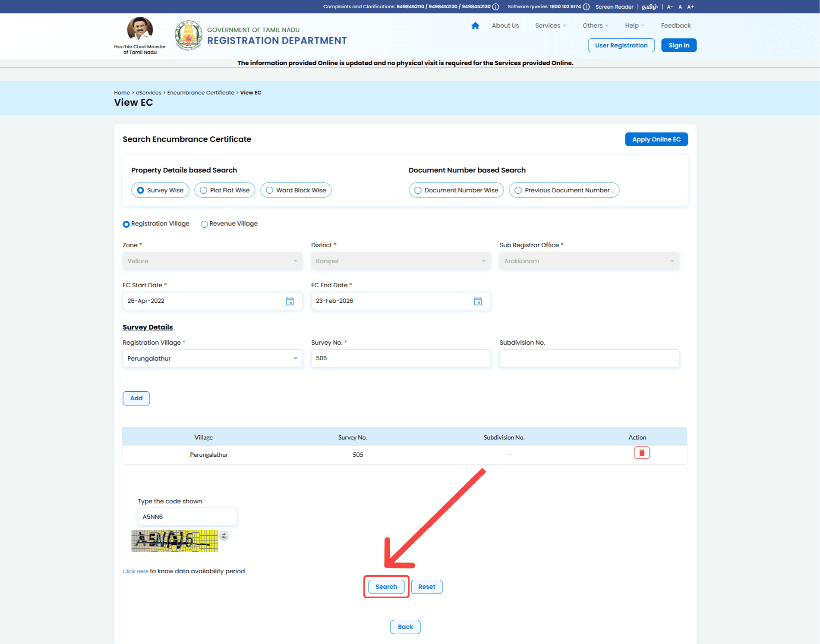
Task: Go to the Feedback menu item
Action: 675,26
